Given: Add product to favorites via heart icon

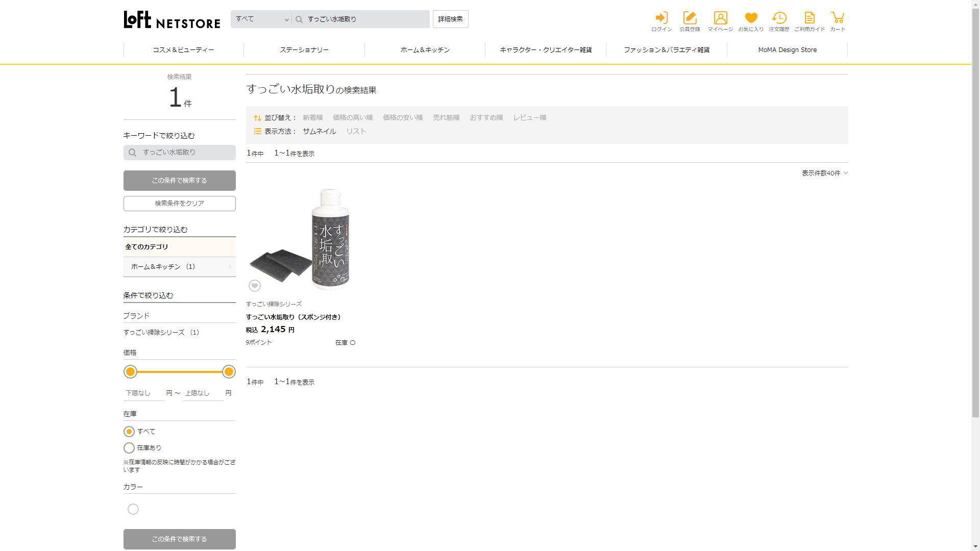Looking at the screenshot, I should (x=255, y=286).
